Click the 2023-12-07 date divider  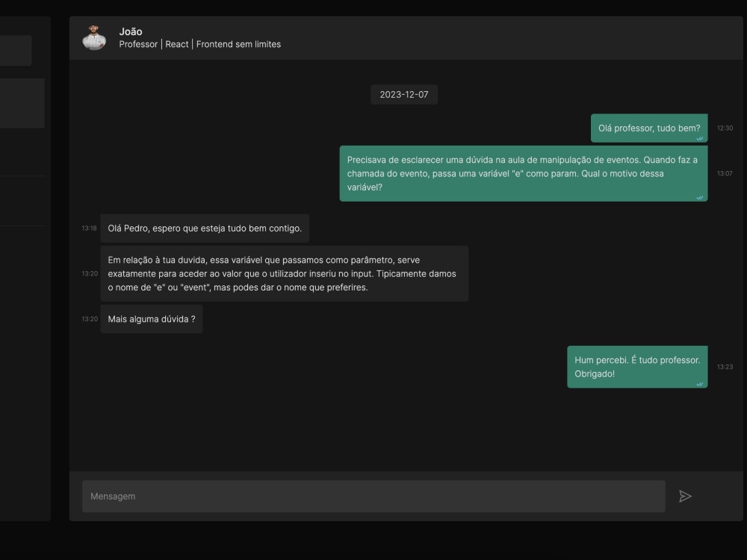pyautogui.click(x=403, y=94)
